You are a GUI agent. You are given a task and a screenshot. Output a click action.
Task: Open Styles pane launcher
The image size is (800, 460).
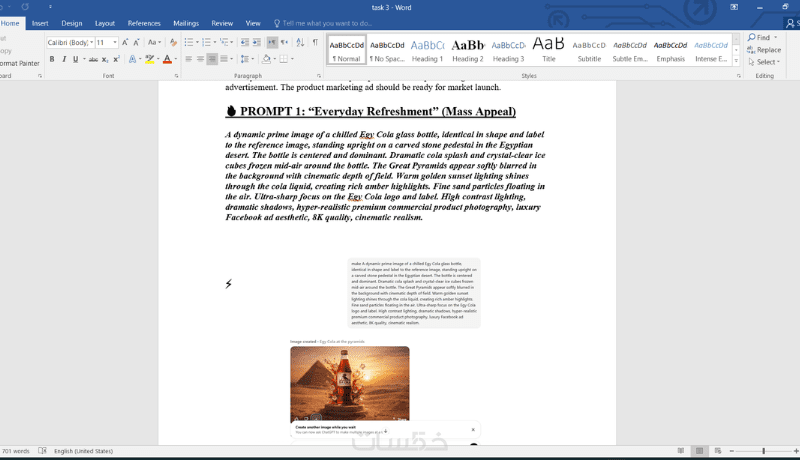point(738,76)
